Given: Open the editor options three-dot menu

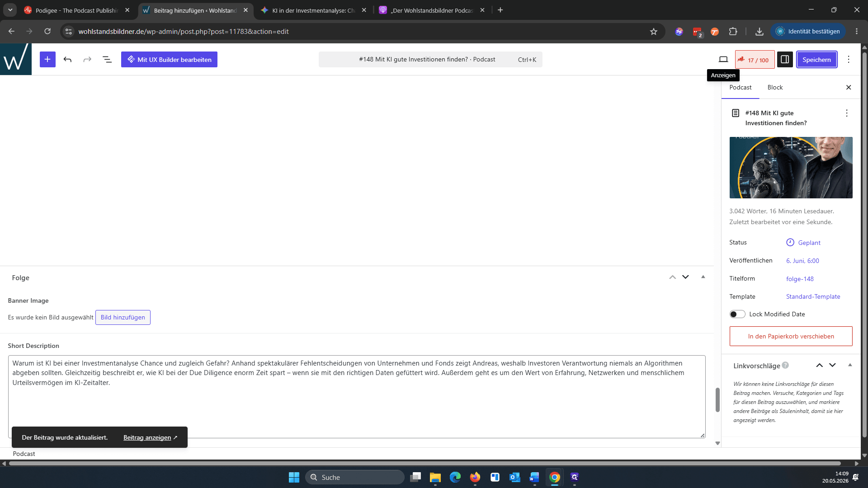Looking at the screenshot, I should tap(849, 59).
